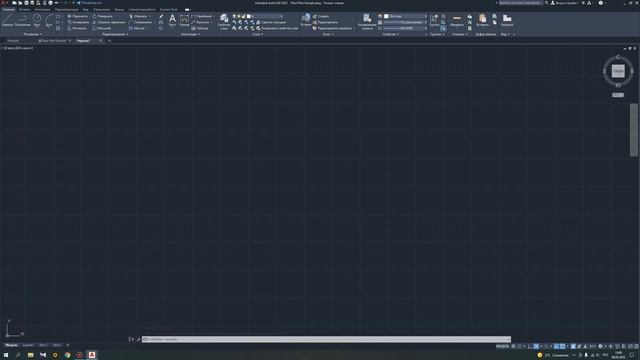Click Редактировать атрибуты button

point(332,28)
